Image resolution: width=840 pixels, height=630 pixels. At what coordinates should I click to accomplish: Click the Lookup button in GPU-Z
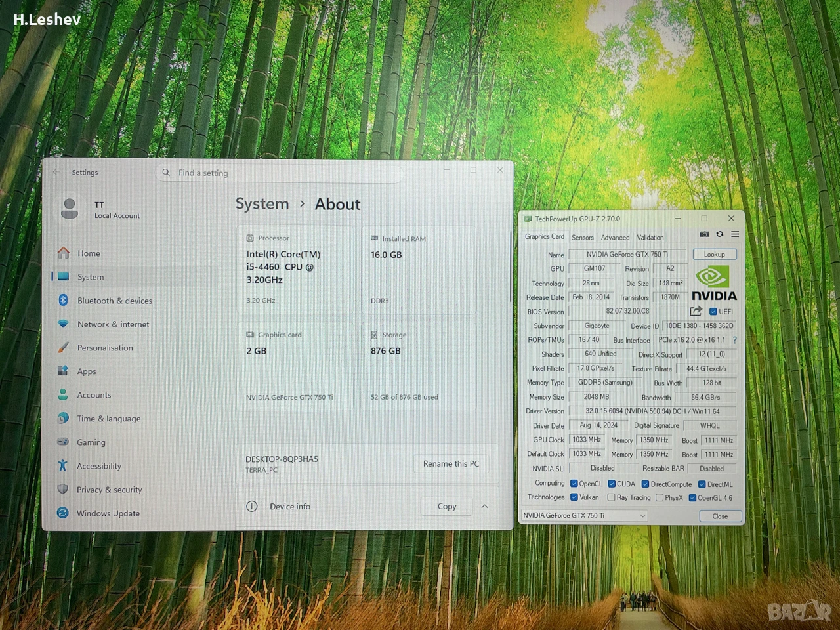[715, 255]
